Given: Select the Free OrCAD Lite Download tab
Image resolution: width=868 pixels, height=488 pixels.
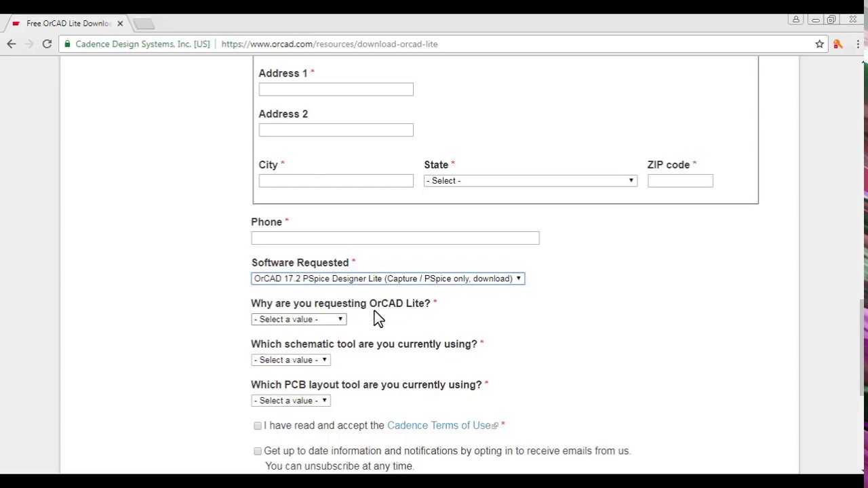Looking at the screenshot, I should pyautogui.click(x=68, y=24).
